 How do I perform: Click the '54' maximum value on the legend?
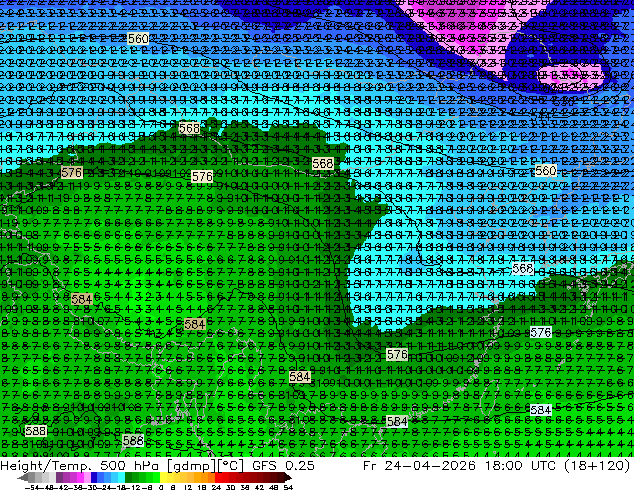point(288,487)
